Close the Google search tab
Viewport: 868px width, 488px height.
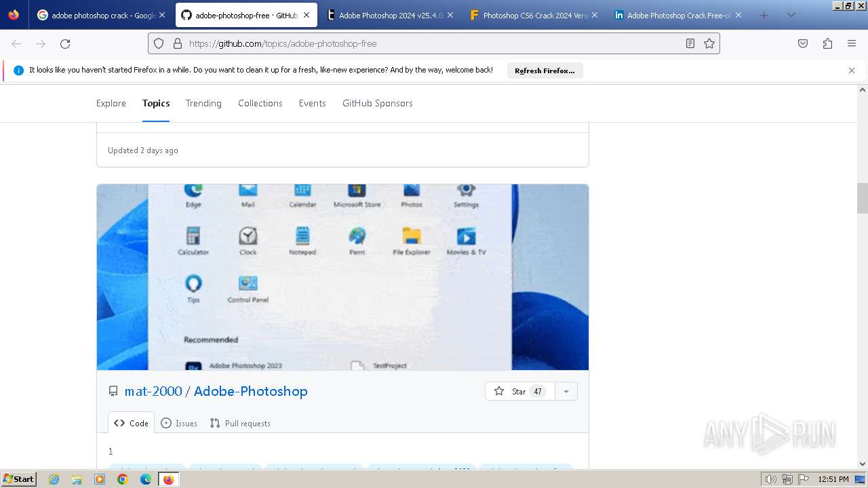point(162,15)
